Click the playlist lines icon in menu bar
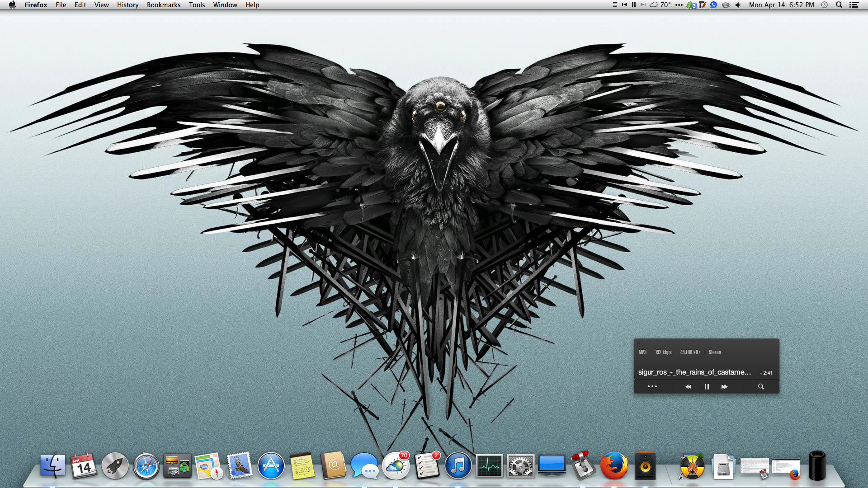 [614, 5]
